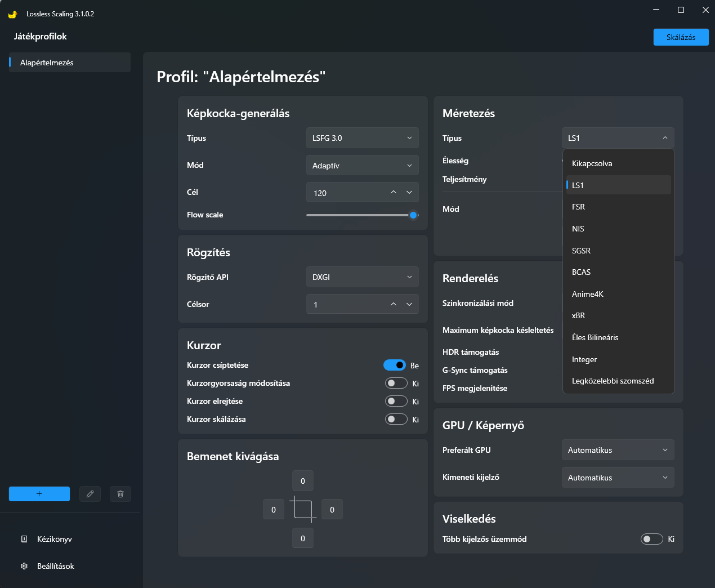
Task: Click the left crop value field
Action: point(274,510)
